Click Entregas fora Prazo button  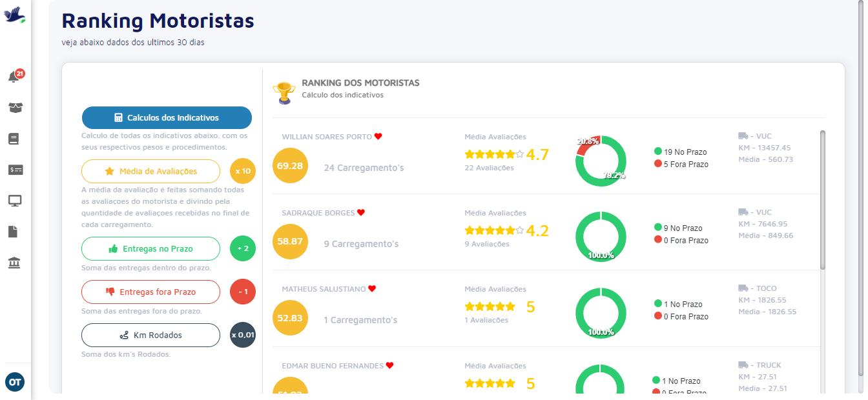pos(150,292)
